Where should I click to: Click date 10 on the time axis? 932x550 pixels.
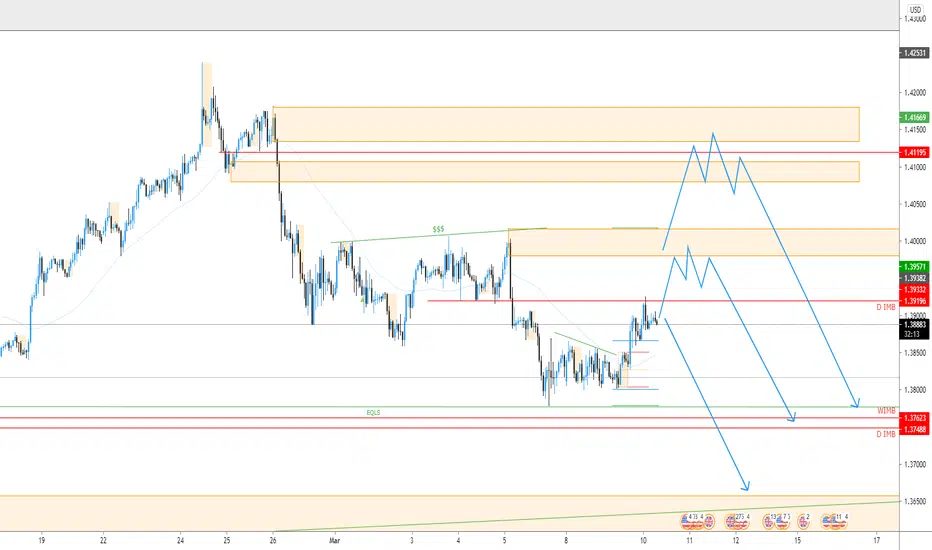[x=643, y=540]
